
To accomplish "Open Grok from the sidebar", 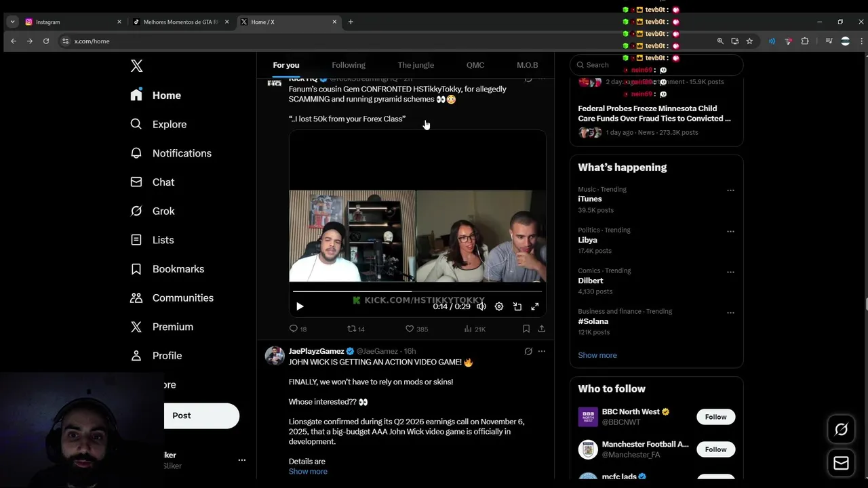I will pos(153,211).
